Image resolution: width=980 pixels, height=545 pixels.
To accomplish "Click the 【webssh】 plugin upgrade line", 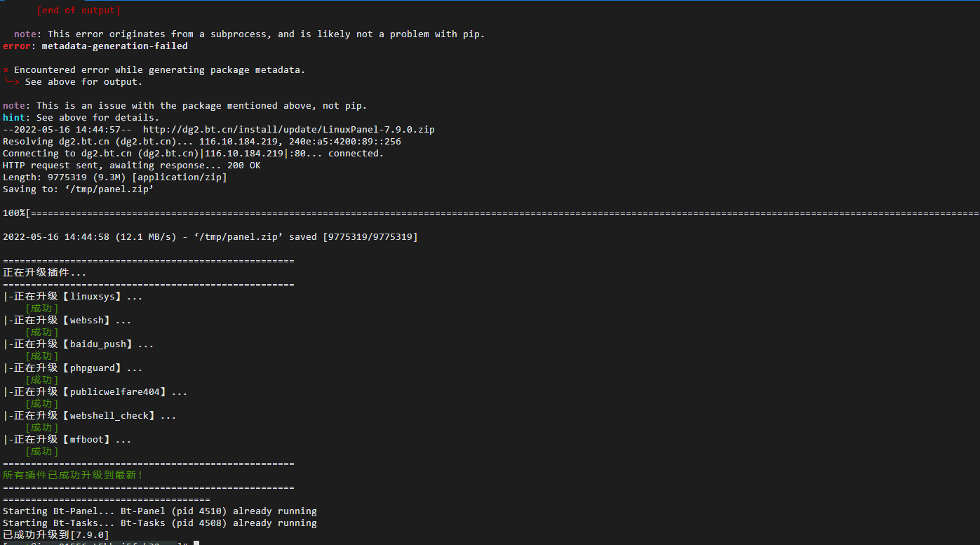I will click(x=67, y=321).
